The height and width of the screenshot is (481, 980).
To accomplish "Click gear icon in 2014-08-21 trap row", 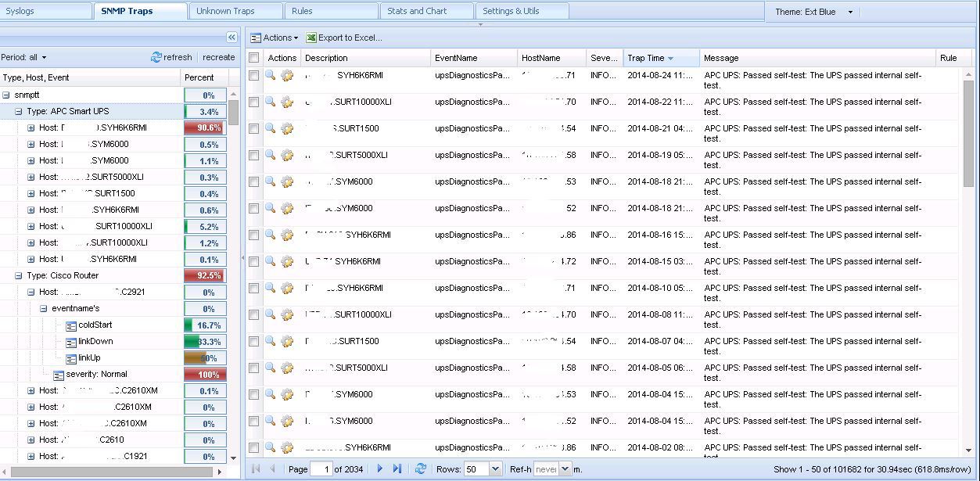I will pyautogui.click(x=287, y=129).
